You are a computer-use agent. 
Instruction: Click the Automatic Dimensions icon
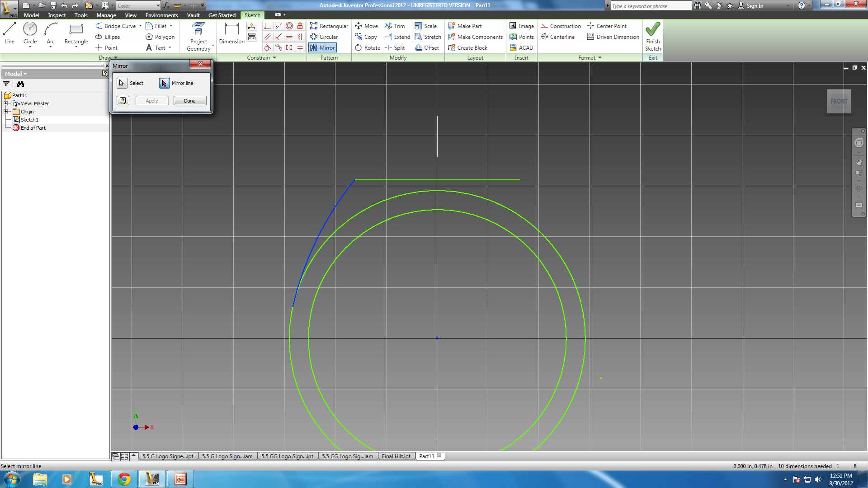252,26
